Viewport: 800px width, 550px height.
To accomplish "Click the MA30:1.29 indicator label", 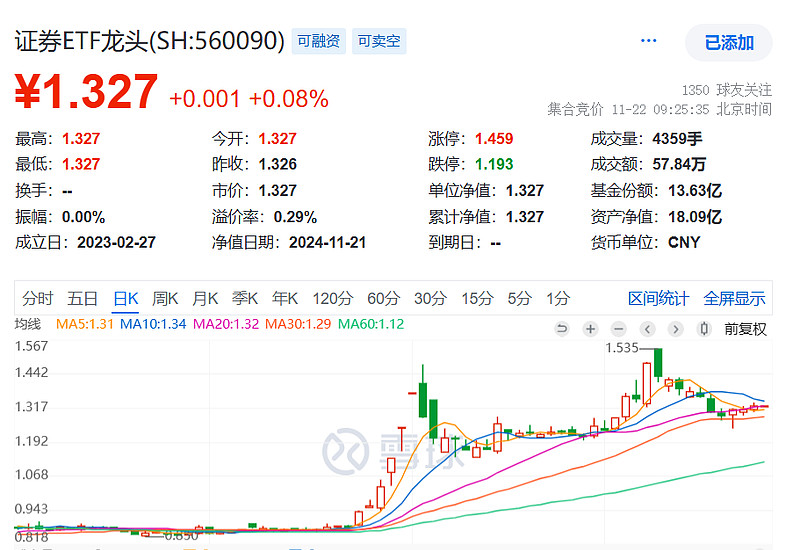I will tap(298, 324).
